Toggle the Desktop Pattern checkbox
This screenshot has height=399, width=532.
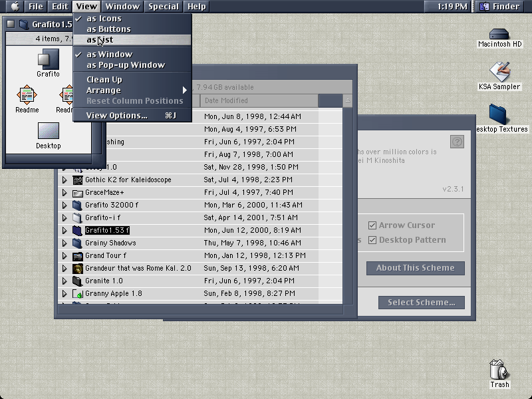pos(372,240)
